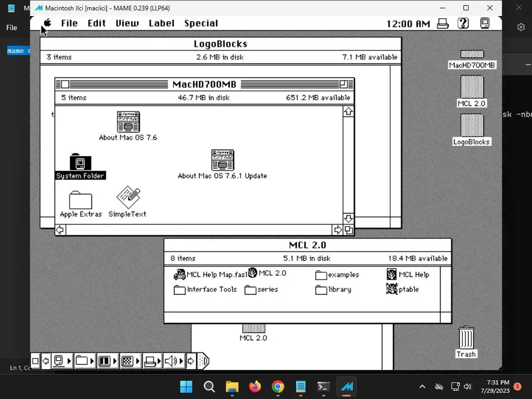This screenshot has height=399, width=532.
Task: Click the scroll down arrow in MacHD700MB
Action: pos(349,218)
